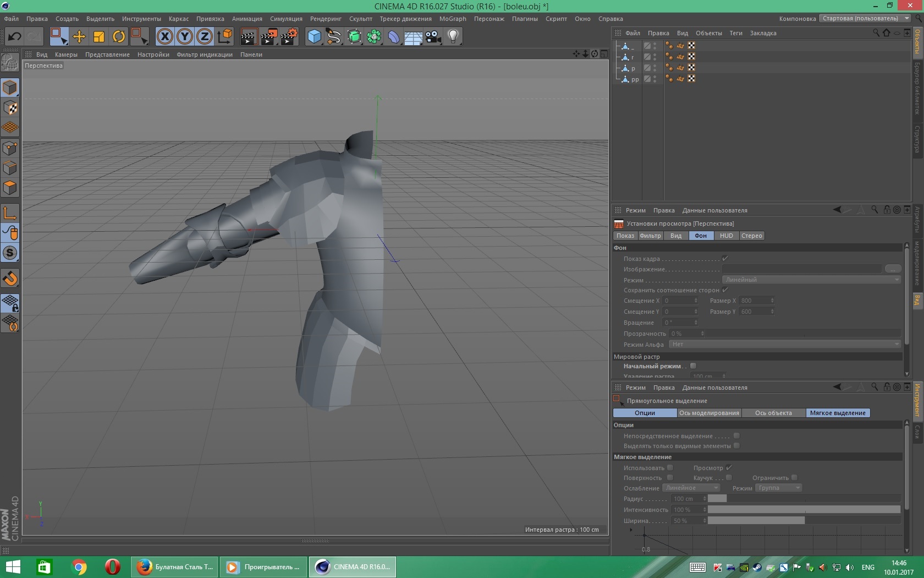Select the Move tool

79,37
